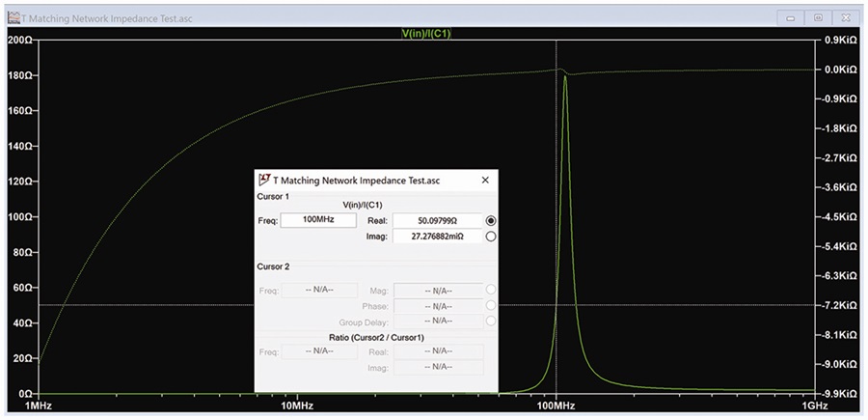This screenshot has width=868, height=420.
Task: Click the peak of the green impedance trace
Action: 564,76
